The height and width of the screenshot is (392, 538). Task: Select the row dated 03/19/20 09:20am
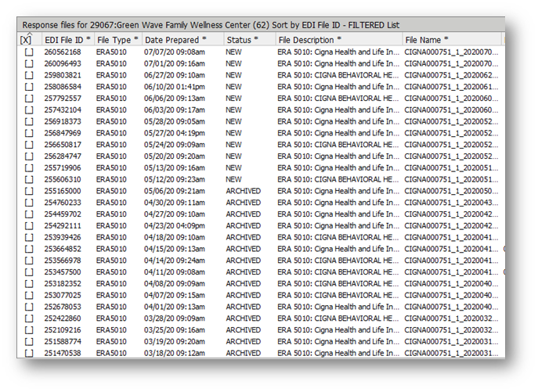[x=174, y=342]
